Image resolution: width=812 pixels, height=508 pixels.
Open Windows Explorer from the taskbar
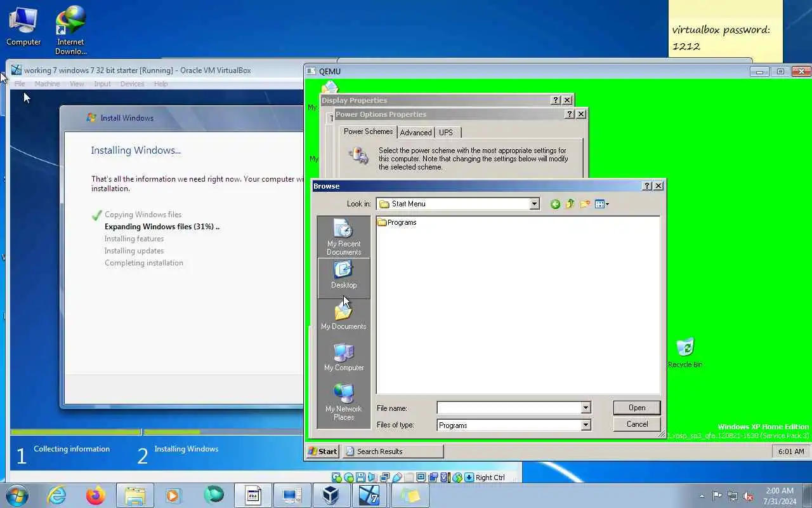[x=135, y=495]
